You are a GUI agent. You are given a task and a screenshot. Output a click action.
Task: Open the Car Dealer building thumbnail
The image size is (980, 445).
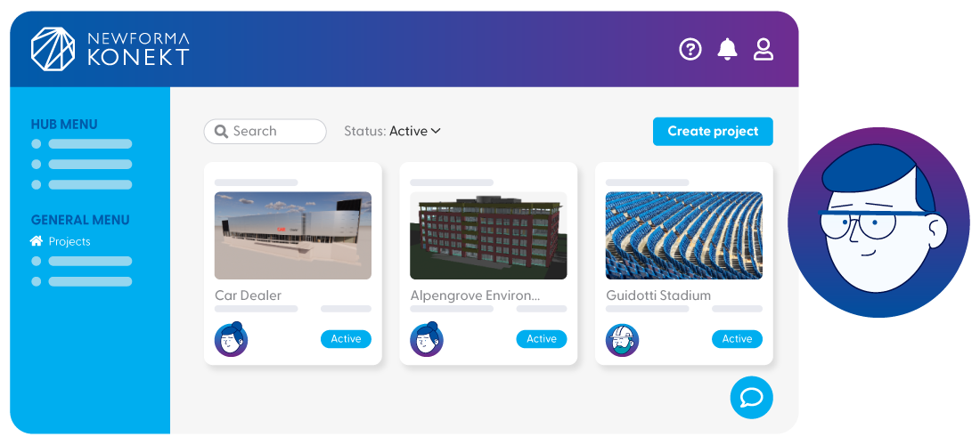click(x=293, y=235)
